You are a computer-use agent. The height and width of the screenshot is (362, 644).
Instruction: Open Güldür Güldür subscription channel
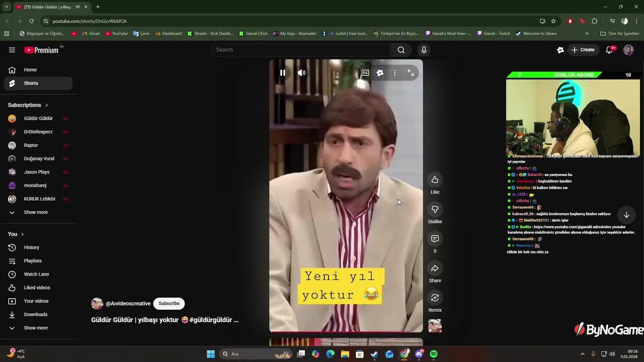(x=38, y=119)
